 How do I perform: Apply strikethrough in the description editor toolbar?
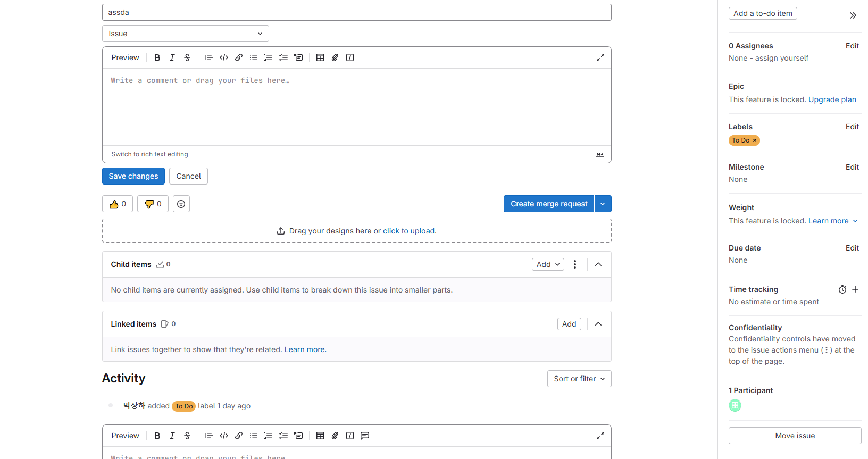coord(187,57)
